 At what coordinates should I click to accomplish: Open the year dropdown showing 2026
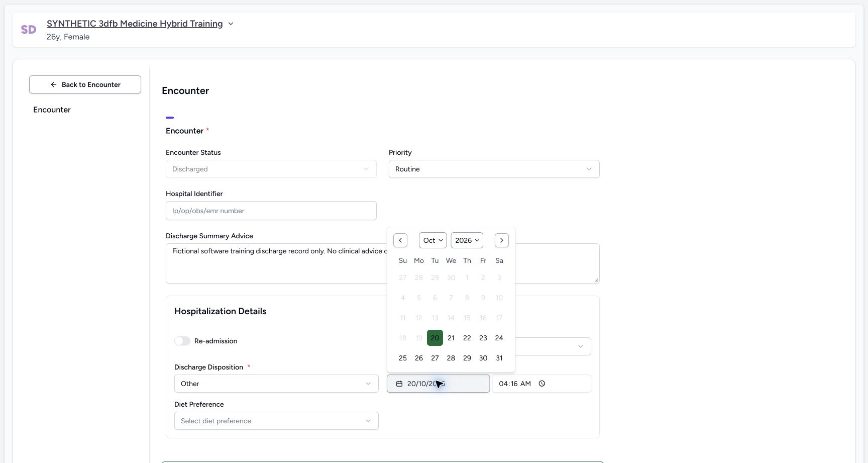(467, 240)
